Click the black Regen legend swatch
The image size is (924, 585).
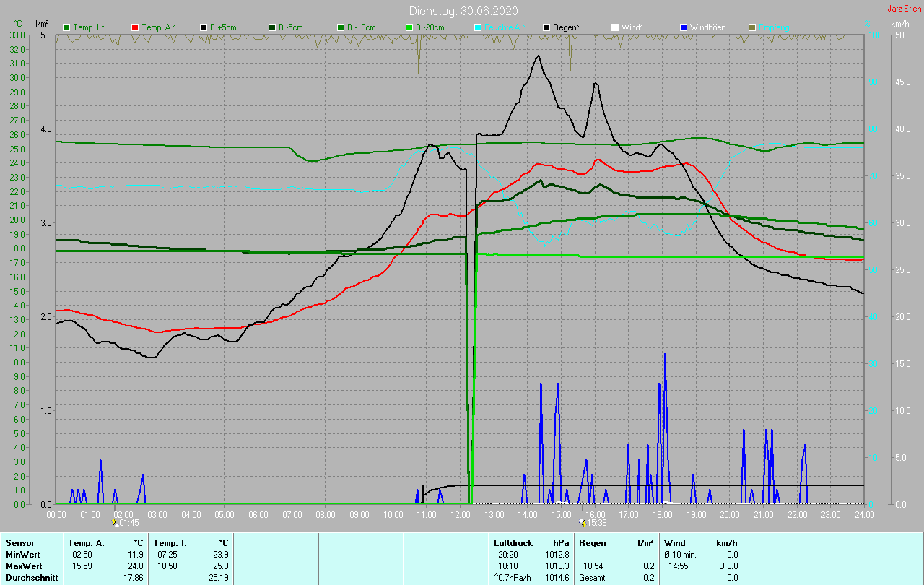[x=546, y=27]
